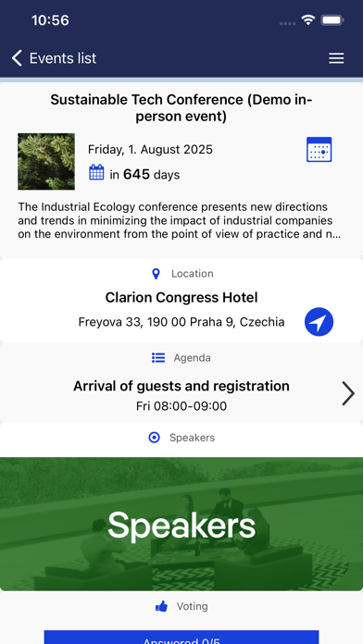Open the Answered 0/5 voting button
The image size is (363, 644).
click(x=181, y=638)
